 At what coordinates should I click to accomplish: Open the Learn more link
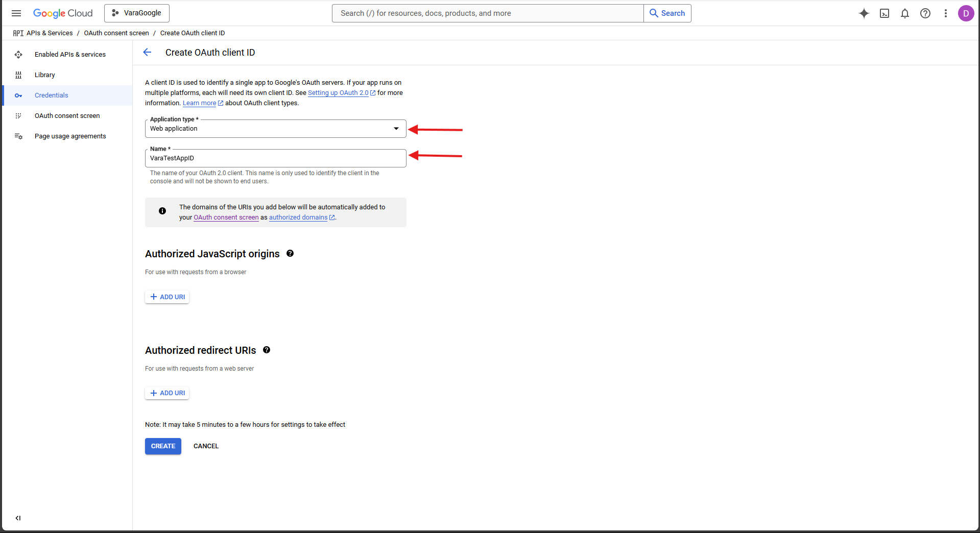[199, 103]
